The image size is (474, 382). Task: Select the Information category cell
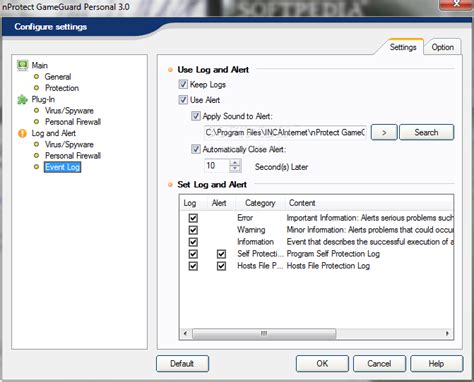point(255,242)
